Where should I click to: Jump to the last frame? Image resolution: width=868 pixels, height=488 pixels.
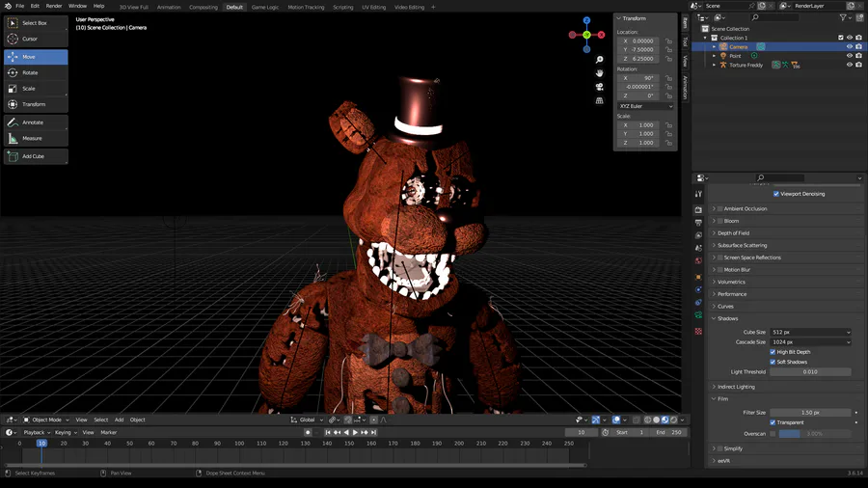coord(373,433)
